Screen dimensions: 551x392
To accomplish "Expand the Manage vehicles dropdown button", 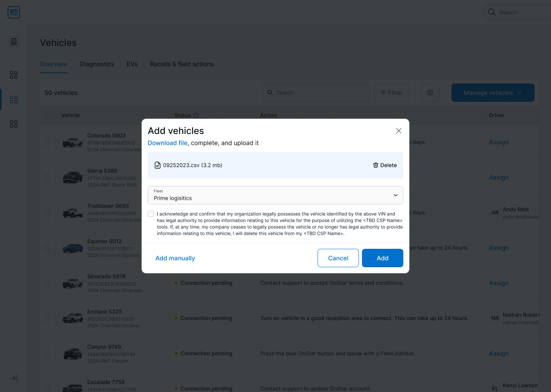I will pyautogui.click(x=493, y=93).
